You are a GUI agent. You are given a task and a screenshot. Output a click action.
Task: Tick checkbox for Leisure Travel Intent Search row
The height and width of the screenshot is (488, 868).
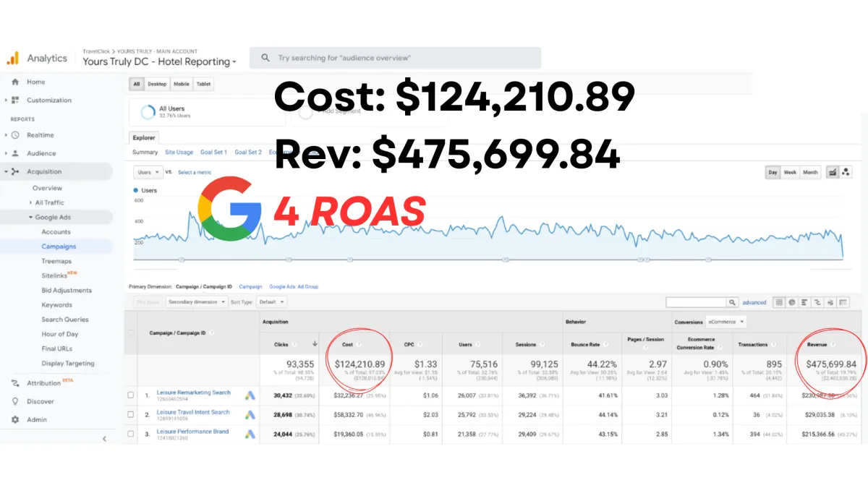(131, 415)
